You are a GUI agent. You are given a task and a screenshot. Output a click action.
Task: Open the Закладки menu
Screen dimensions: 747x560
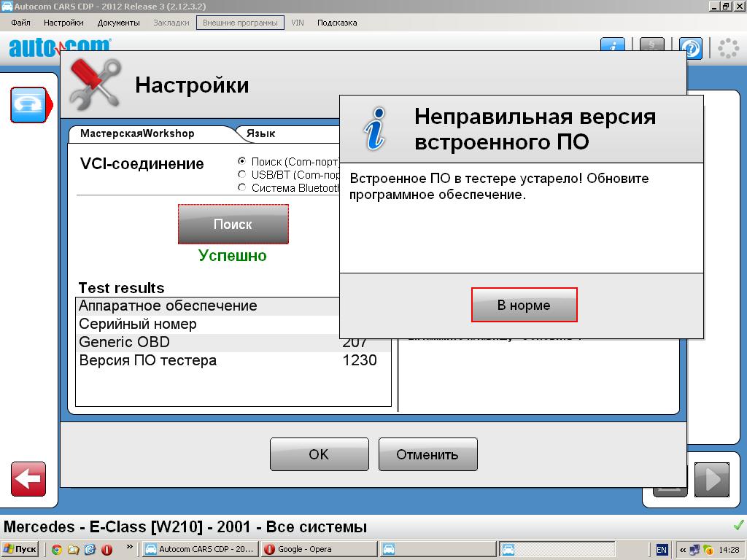point(171,23)
